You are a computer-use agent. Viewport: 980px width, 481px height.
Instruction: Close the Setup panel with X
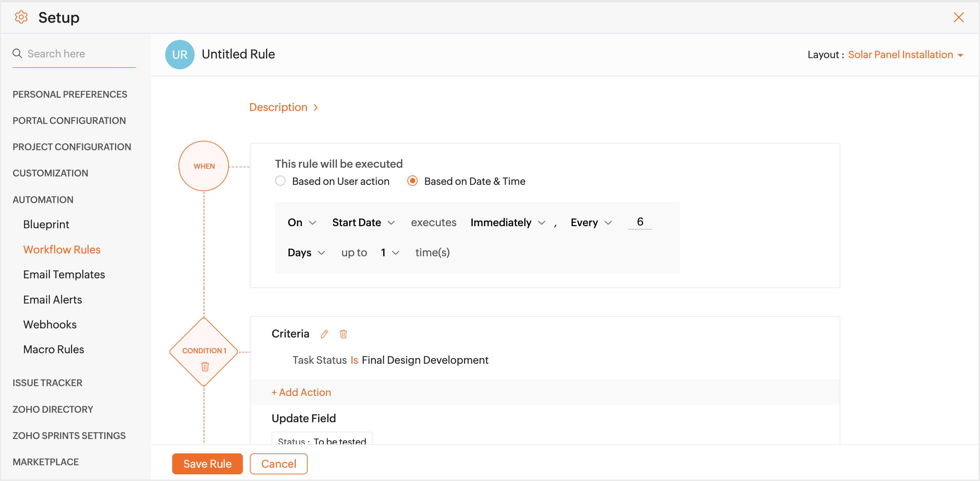[958, 18]
